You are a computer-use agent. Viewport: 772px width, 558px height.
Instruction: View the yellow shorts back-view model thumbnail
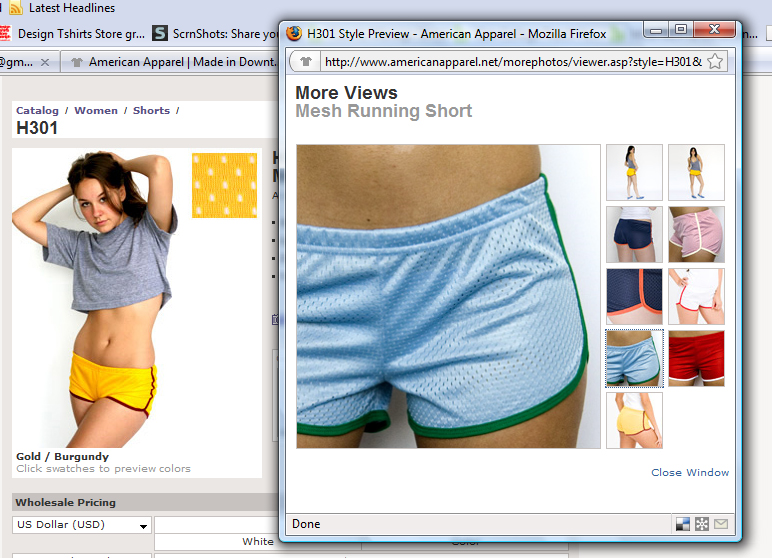click(x=634, y=172)
